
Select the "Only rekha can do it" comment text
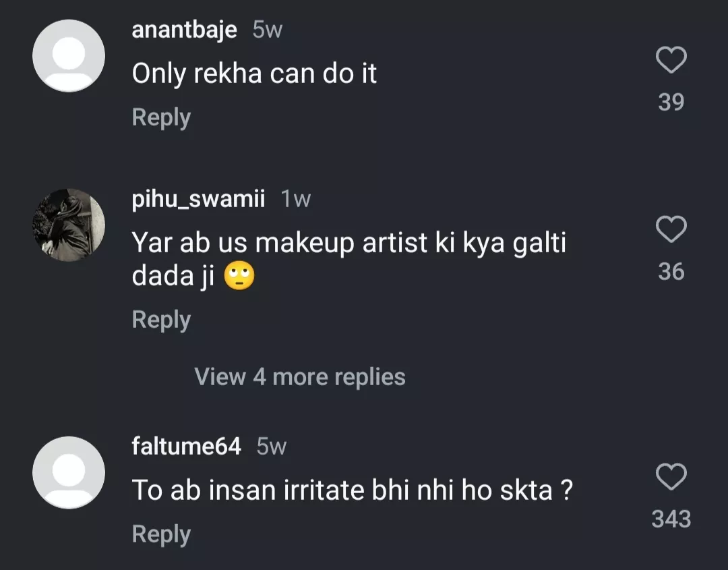pyautogui.click(x=254, y=74)
